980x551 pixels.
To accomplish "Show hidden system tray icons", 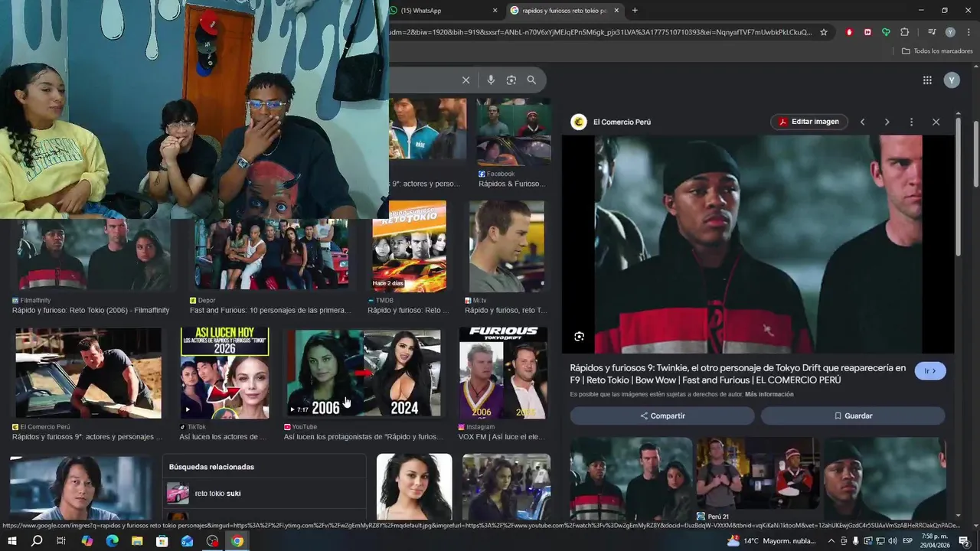I will [x=831, y=541].
